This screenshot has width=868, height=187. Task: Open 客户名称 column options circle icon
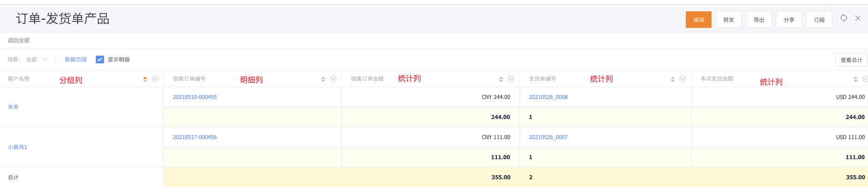pyautogui.click(x=155, y=79)
